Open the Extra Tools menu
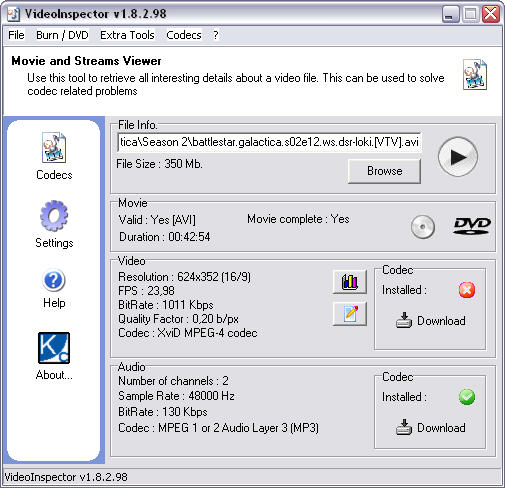 pos(127,35)
